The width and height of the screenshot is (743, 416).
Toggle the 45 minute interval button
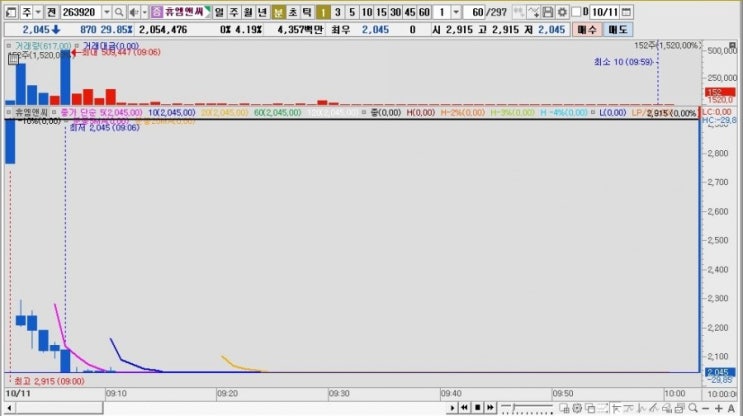point(410,12)
